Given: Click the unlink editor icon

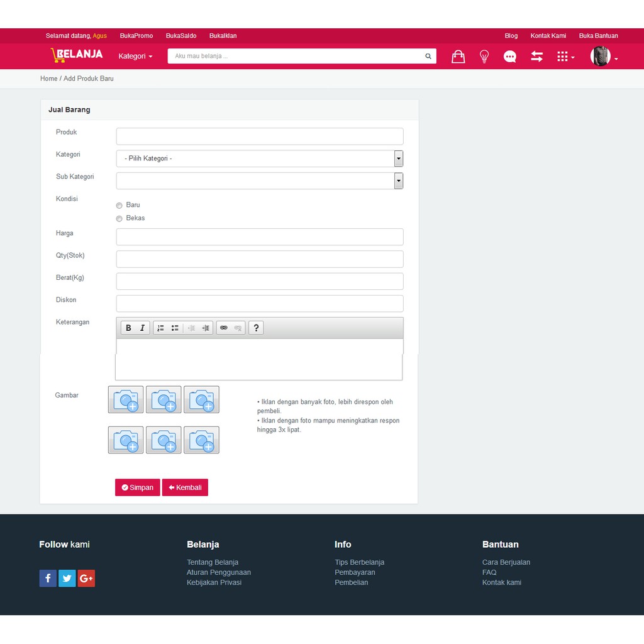Looking at the screenshot, I should pos(238,328).
